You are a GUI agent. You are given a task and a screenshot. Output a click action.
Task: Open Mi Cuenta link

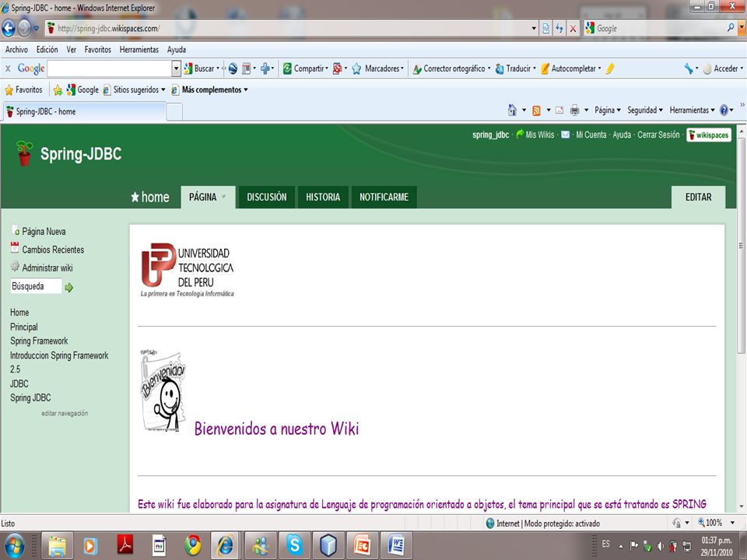click(591, 135)
